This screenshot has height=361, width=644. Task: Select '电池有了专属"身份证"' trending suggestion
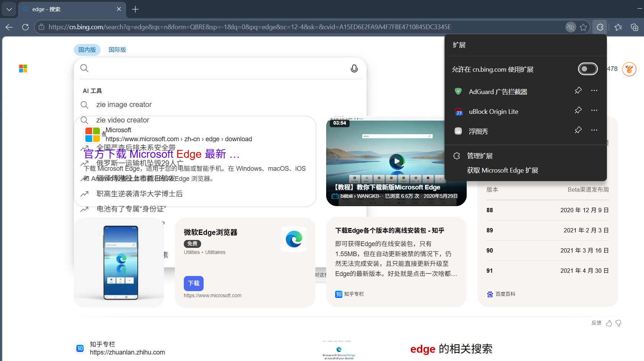point(132,209)
